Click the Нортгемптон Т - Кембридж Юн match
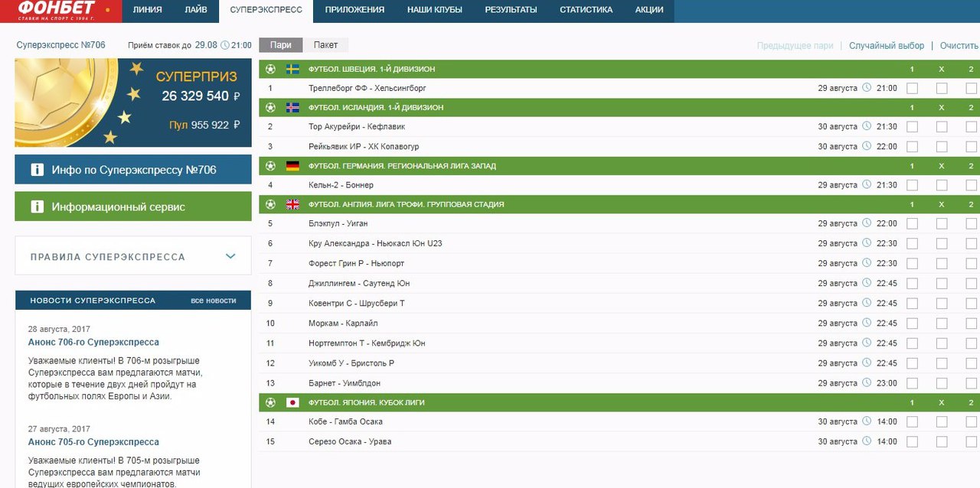 pos(367,343)
